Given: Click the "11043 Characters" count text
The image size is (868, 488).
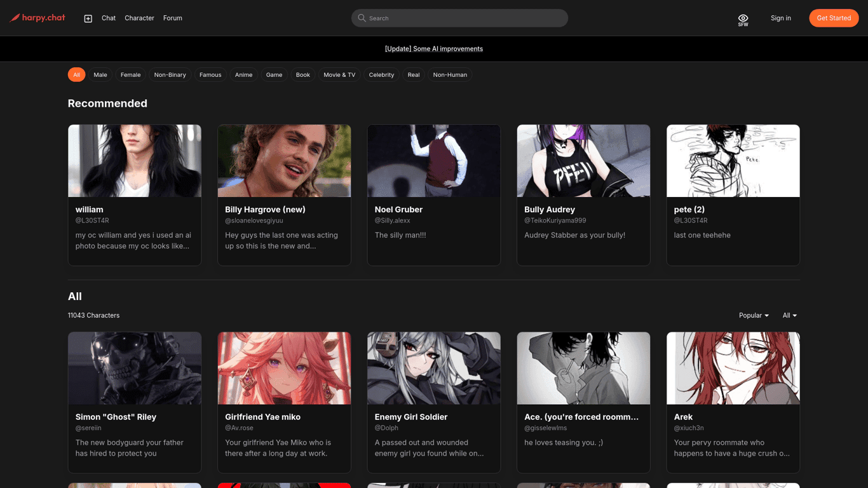Looking at the screenshot, I should click(x=93, y=315).
